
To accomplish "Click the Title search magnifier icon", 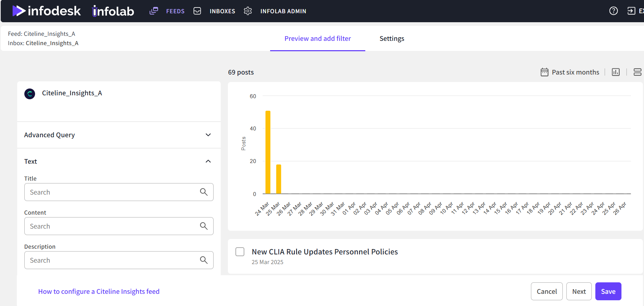I will click(204, 192).
